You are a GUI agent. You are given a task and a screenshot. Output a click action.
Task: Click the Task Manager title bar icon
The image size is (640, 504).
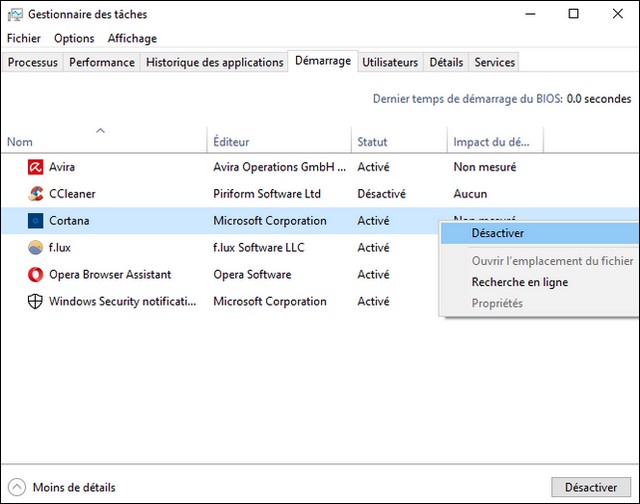click(15, 15)
